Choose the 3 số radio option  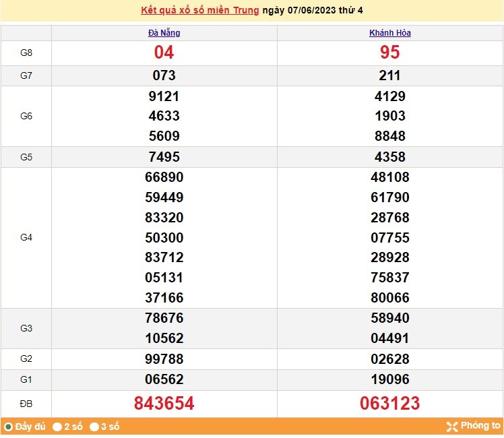[x=94, y=427]
